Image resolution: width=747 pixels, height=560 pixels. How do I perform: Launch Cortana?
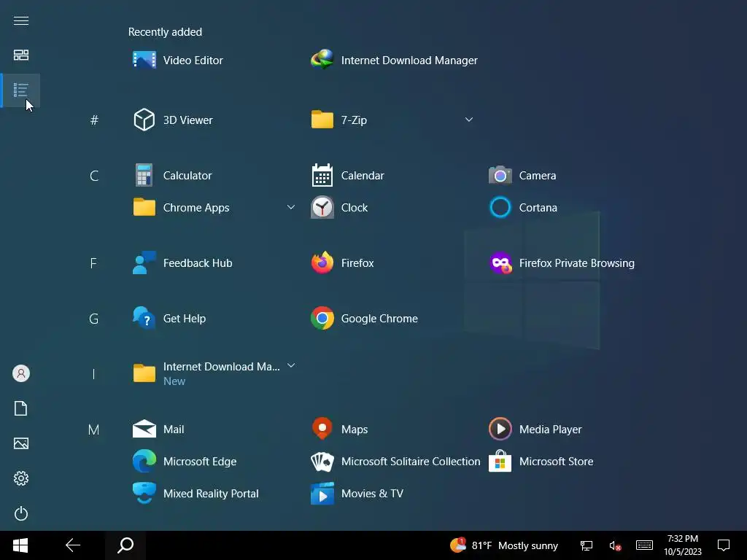[x=523, y=208]
